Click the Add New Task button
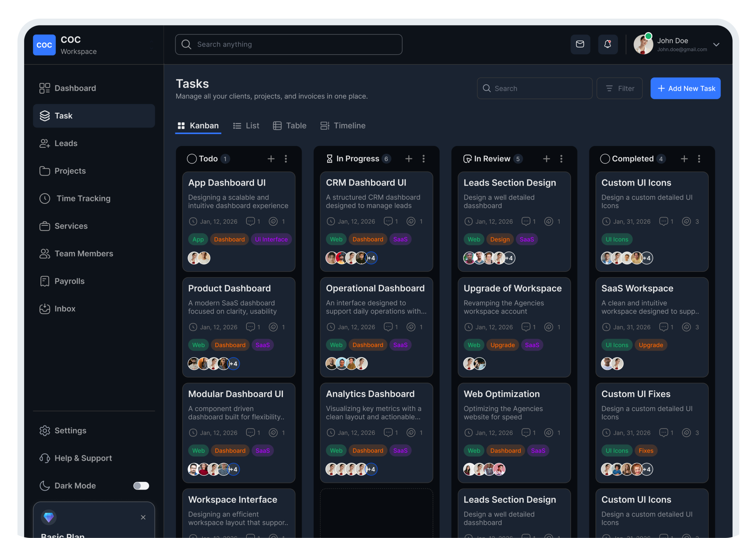The width and height of the screenshot is (756, 538). click(685, 88)
